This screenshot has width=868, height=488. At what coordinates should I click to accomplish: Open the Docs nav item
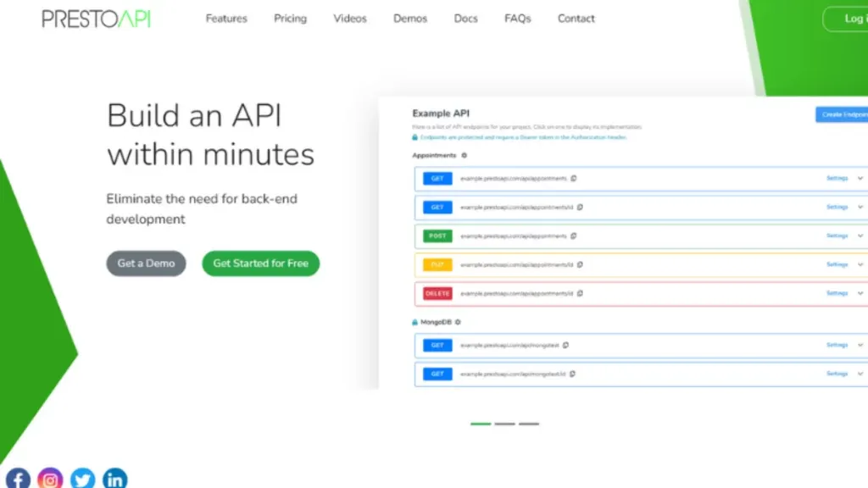[465, 19]
